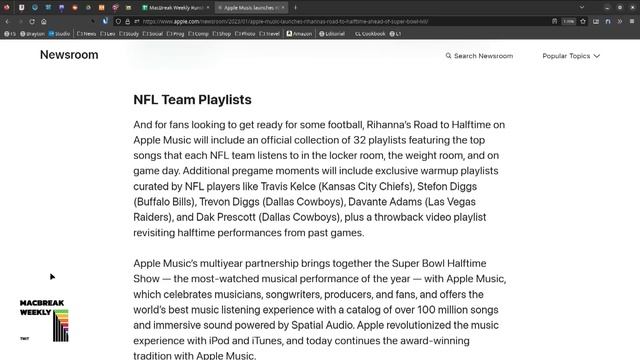Open fifth purple pinned tab

[x=61, y=7]
